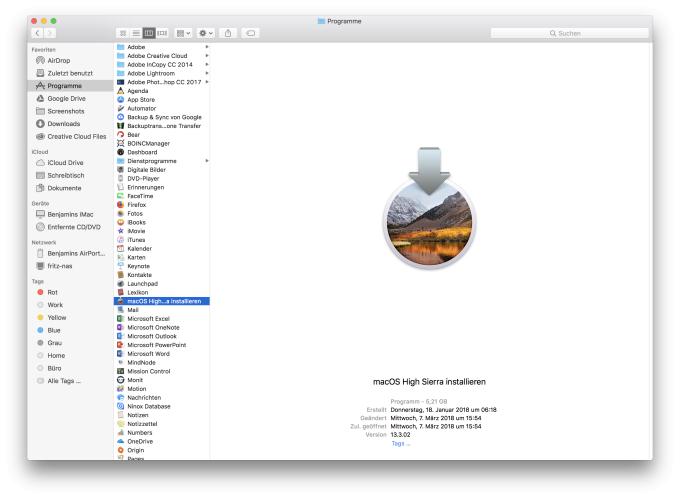Viewport: 680px width, 499px height.
Task: Select Firefox in the list
Action: tap(162, 205)
